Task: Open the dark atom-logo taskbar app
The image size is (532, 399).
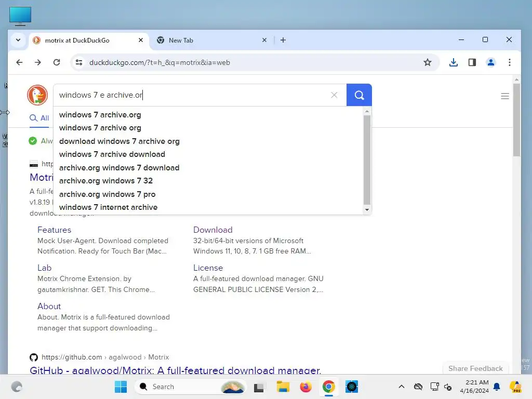Action: coord(352,387)
